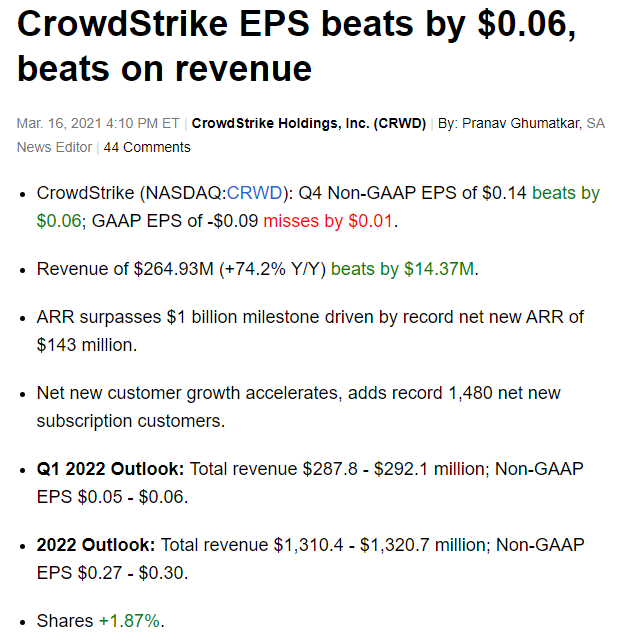
Task: Click the green "beats by $14.37M" text
Action: coord(402,269)
